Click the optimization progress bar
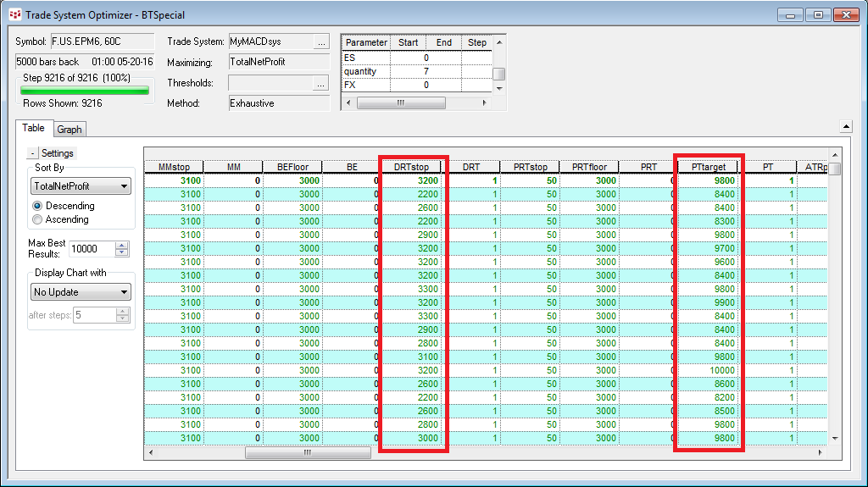Image resolution: width=868 pixels, height=487 pixels. pyautogui.click(x=85, y=91)
